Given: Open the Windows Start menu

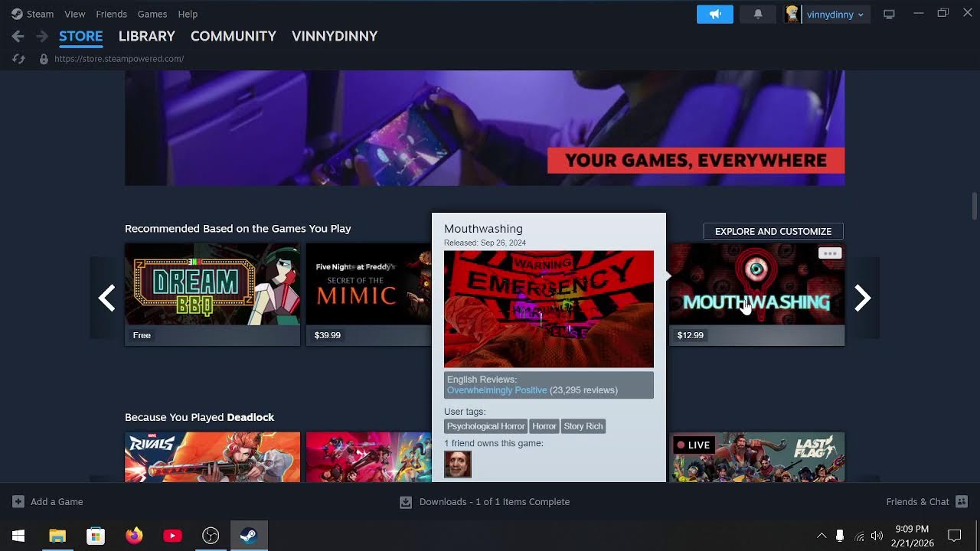Looking at the screenshot, I should click(18, 536).
